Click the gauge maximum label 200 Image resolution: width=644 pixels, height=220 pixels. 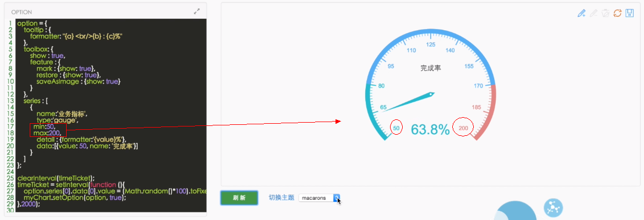463,128
